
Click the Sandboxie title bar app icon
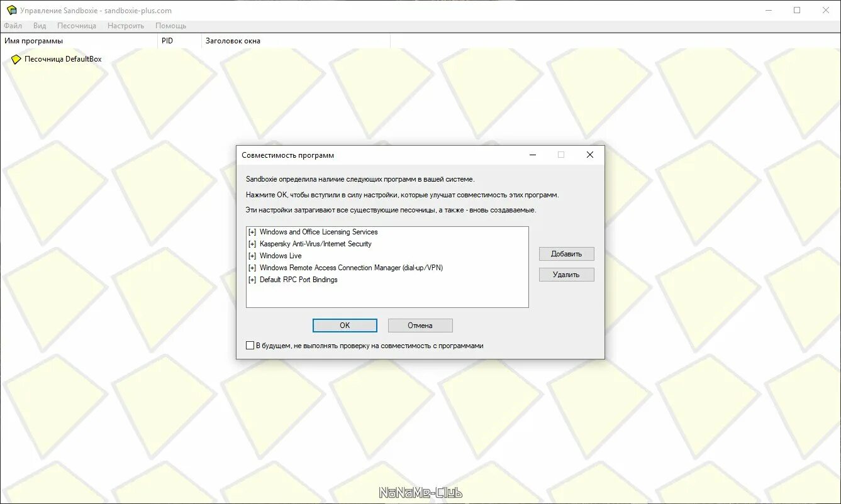pyautogui.click(x=11, y=10)
